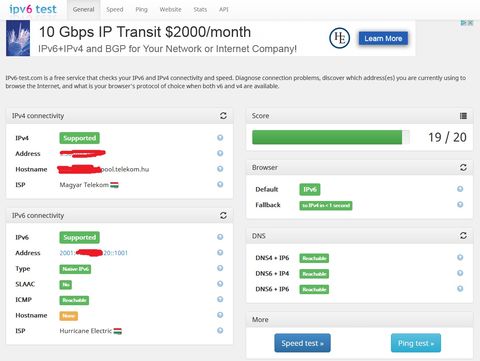Click the ad thumbnail image
Image resolution: width=480 pixels, height=361 pixels.
[x=18, y=38]
